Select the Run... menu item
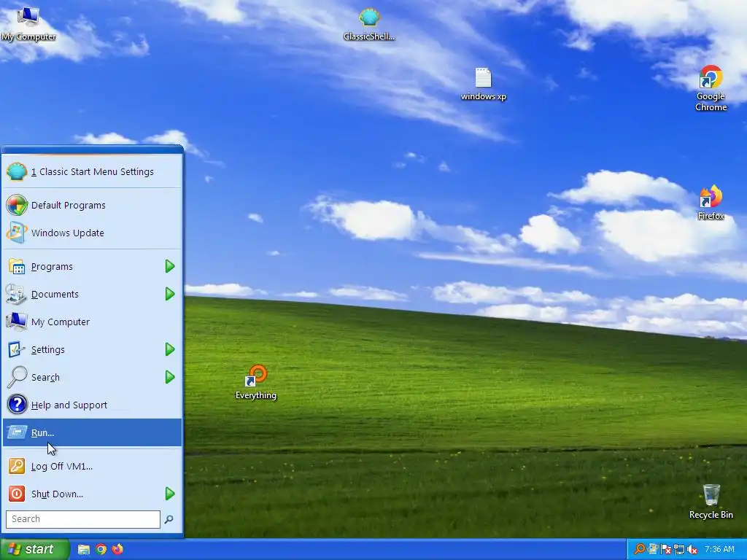The image size is (747, 560). 93,433
